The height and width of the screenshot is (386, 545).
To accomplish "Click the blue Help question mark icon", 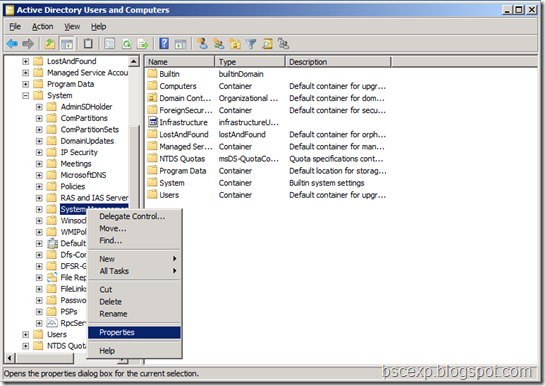I will coord(164,44).
